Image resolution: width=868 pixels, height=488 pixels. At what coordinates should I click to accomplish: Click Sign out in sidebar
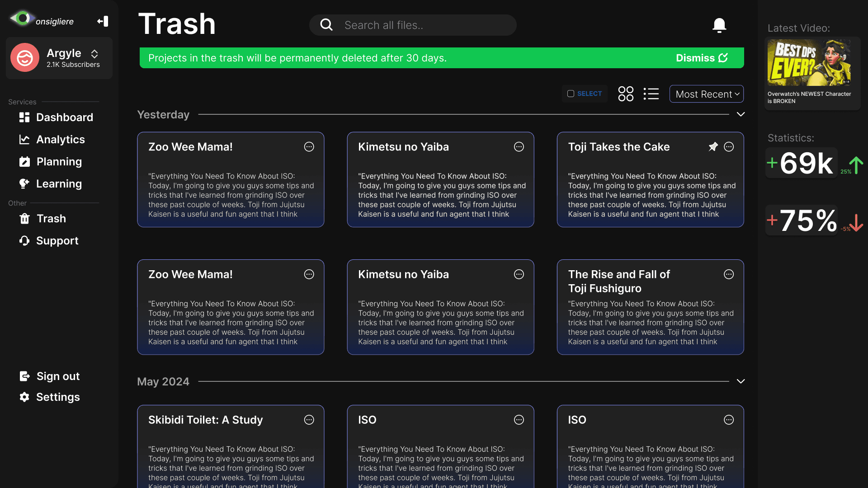click(x=58, y=376)
